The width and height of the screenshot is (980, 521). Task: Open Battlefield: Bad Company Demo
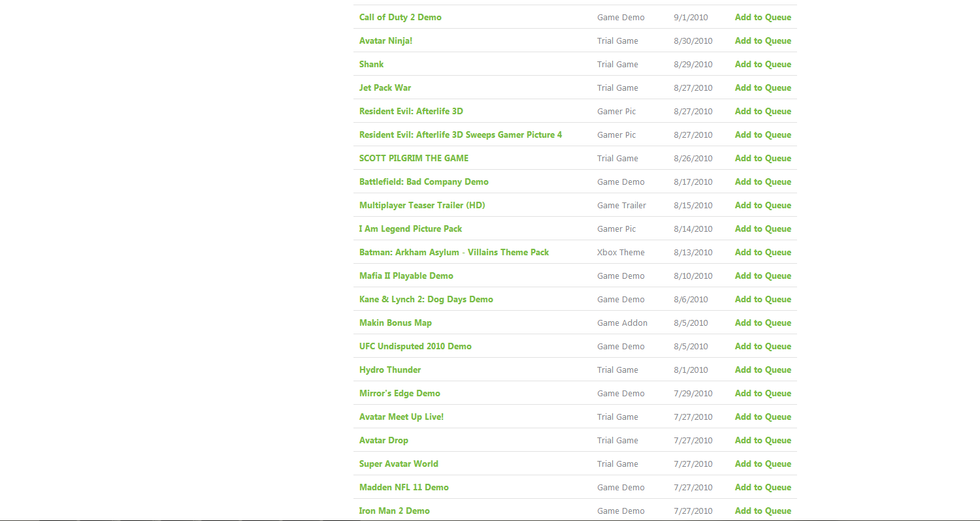tap(423, 182)
